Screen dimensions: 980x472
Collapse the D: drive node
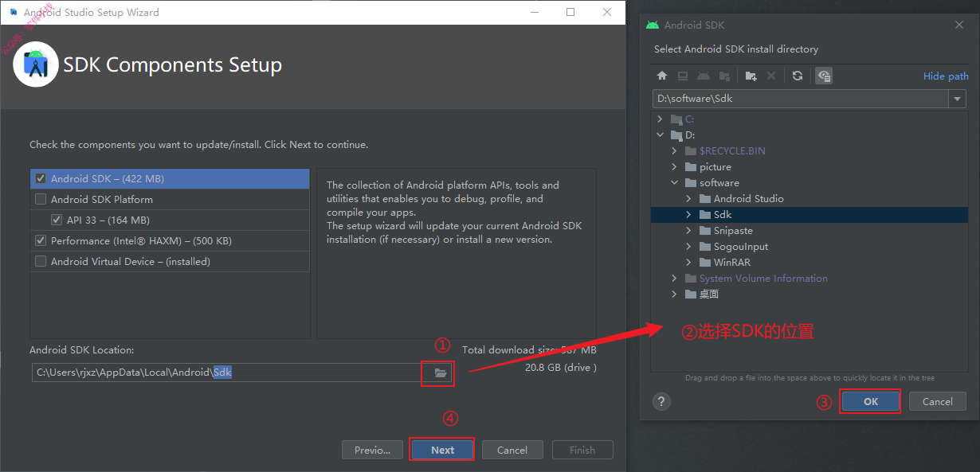pos(660,135)
